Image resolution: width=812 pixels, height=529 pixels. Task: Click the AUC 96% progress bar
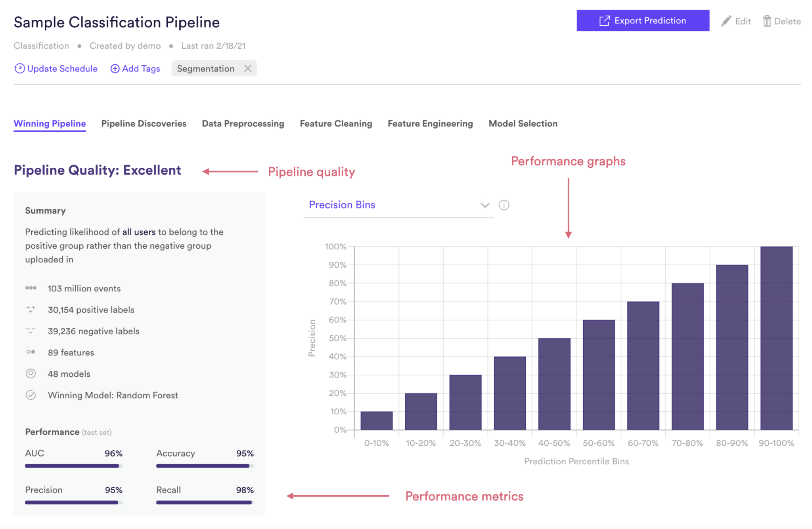[x=73, y=466]
